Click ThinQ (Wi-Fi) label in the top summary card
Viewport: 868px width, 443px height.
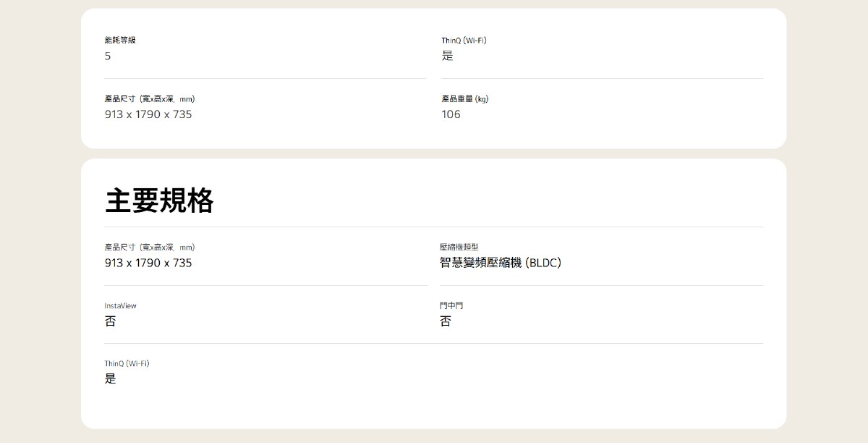(464, 41)
